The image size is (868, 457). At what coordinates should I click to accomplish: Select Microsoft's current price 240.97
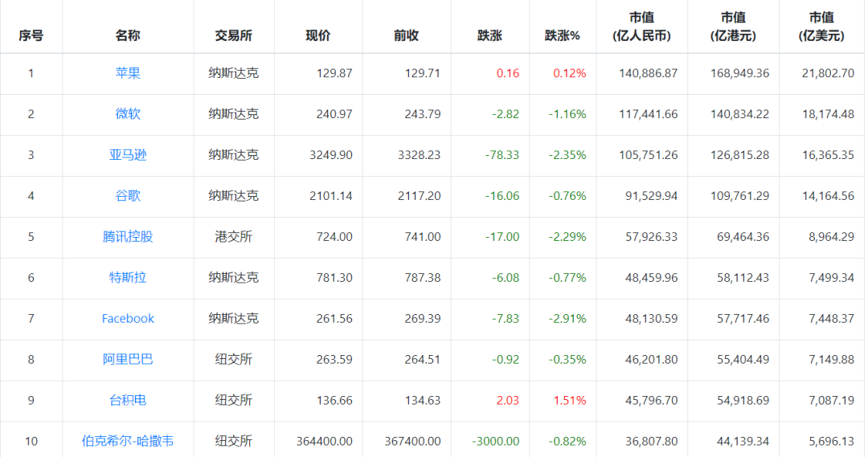(334, 114)
